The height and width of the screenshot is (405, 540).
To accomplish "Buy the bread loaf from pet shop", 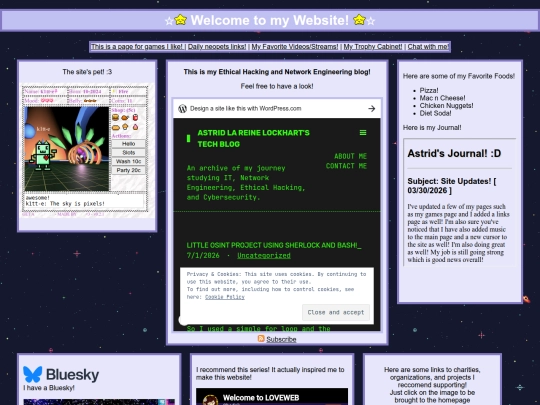I will point(115,127).
